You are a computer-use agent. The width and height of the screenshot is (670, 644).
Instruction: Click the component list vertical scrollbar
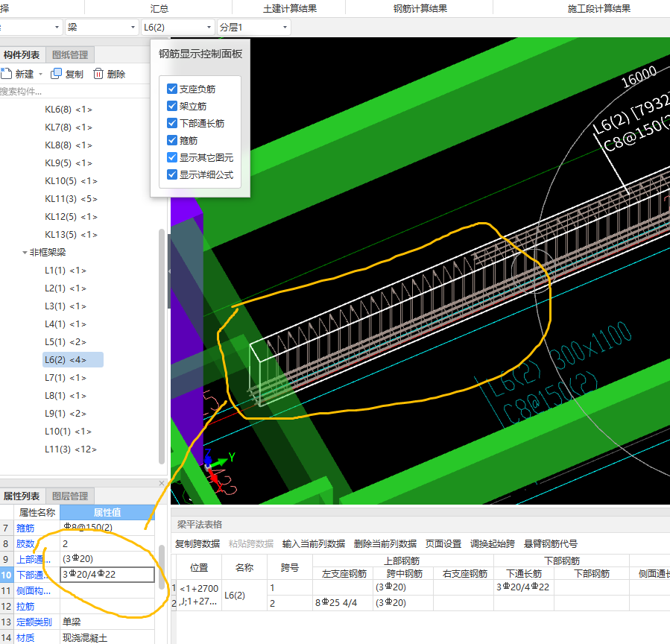pos(162,346)
